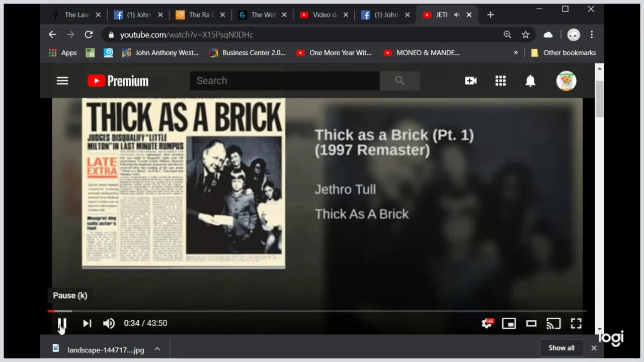Skip to the next video
The height and width of the screenshot is (362, 644).
point(87,323)
